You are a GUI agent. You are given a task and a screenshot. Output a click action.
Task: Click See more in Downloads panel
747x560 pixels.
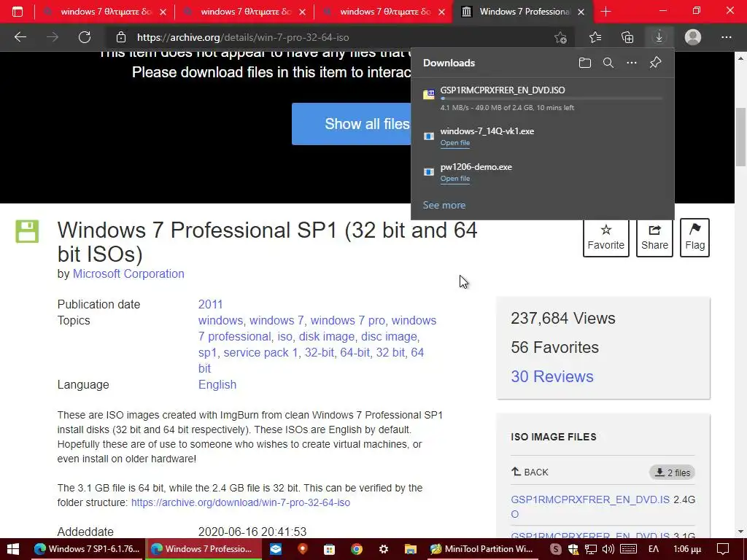point(444,205)
